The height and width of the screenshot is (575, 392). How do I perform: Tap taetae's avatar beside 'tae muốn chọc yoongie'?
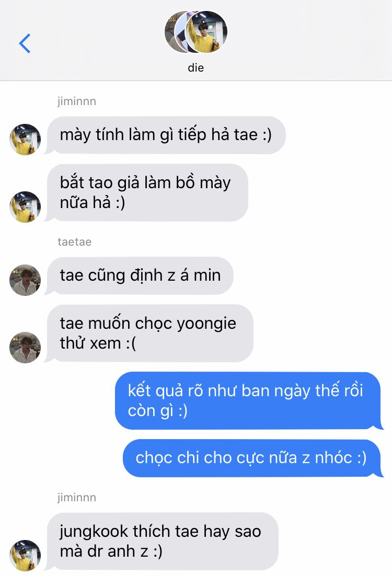(x=25, y=348)
